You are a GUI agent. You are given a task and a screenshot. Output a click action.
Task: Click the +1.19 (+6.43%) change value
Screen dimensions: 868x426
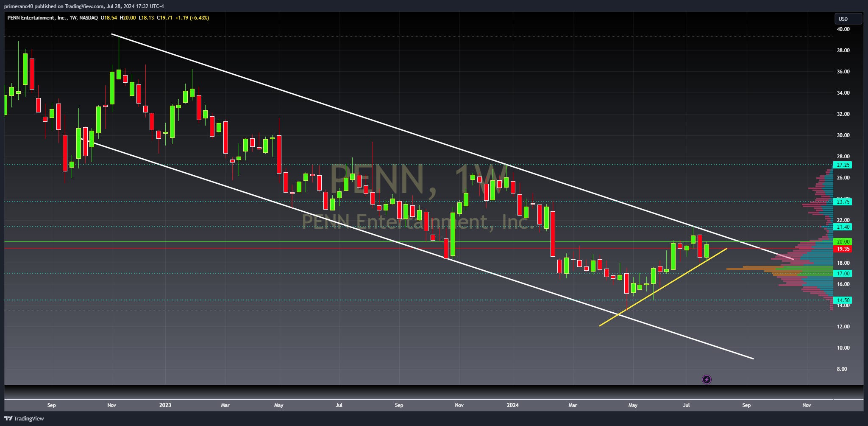192,18
